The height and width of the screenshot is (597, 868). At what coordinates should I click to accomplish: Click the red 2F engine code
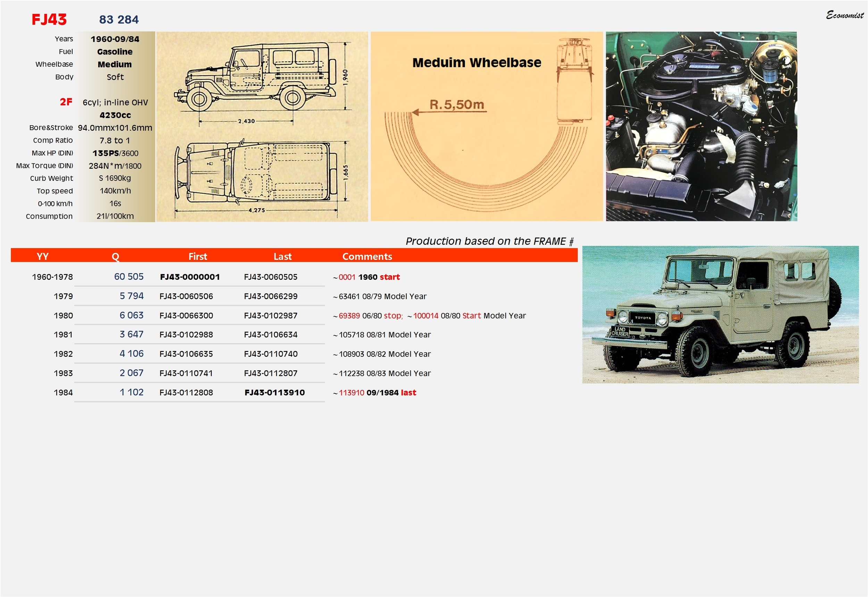pyautogui.click(x=66, y=102)
